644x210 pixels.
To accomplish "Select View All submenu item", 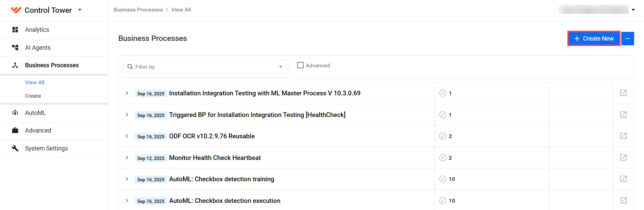I will [x=35, y=83].
